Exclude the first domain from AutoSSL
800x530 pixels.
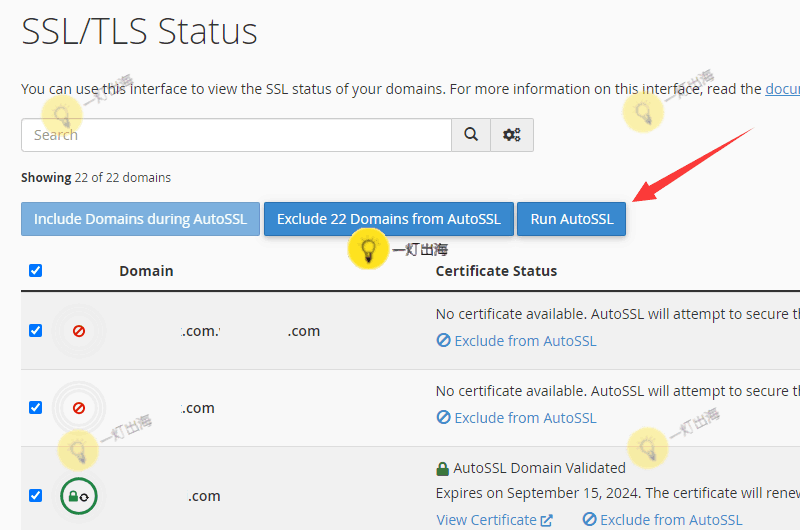coord(516,341)
